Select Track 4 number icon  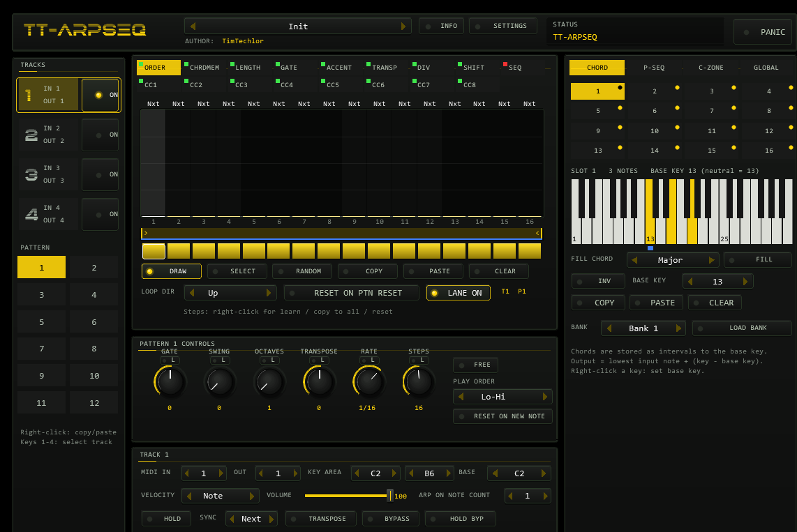point(31,214)
